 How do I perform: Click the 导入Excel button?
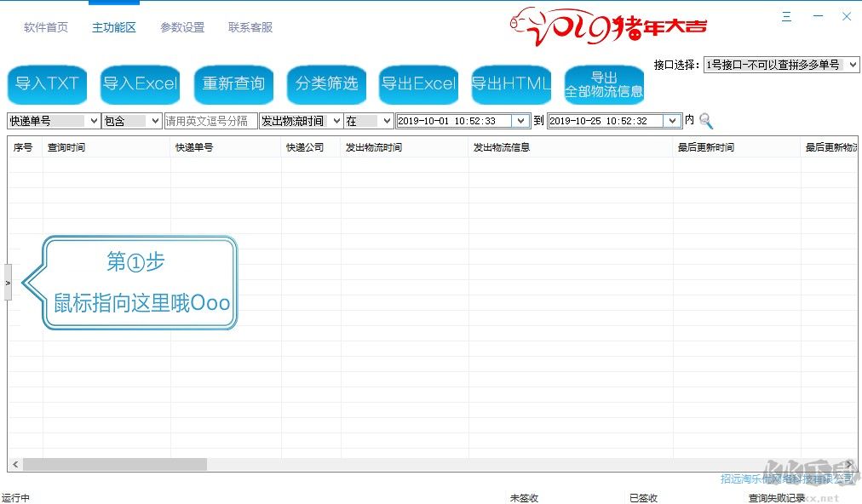(x=140, y=83)
